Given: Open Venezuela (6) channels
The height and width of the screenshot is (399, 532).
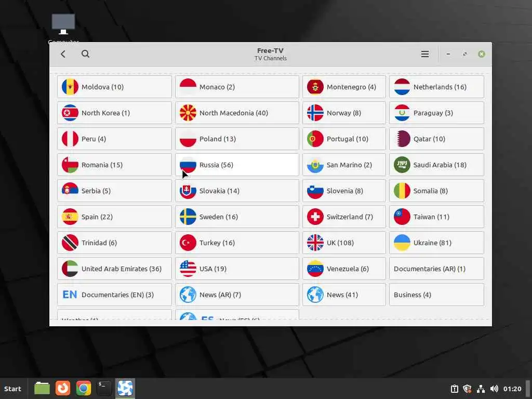Looking at the screenshot, I should (344, 269).
